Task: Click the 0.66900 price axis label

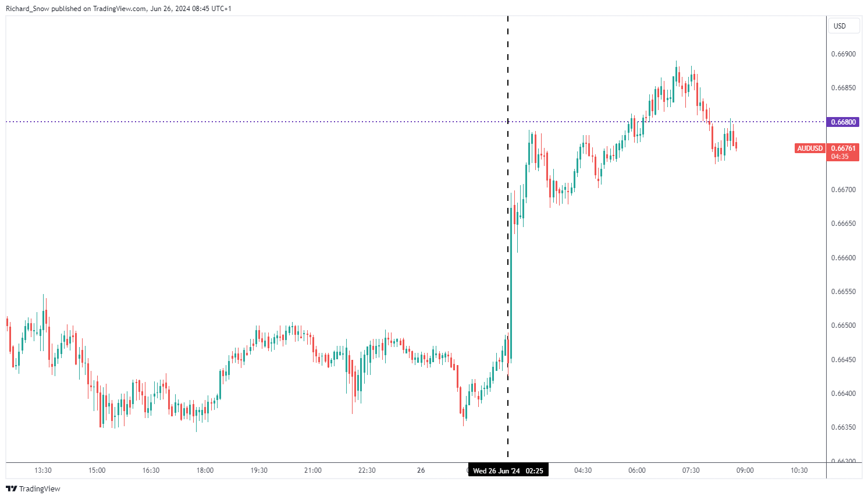Action: [843, 54]
